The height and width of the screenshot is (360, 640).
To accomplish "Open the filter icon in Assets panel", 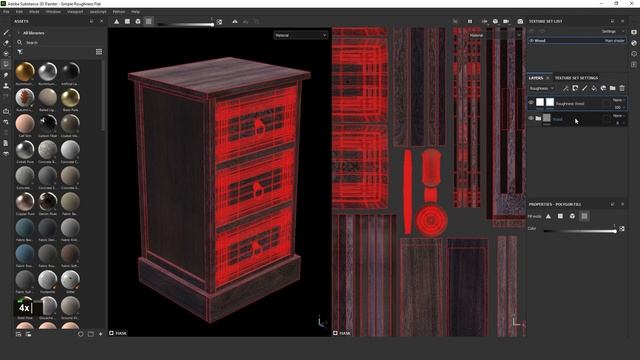I will pyautogui.click(x=20, y=52).
